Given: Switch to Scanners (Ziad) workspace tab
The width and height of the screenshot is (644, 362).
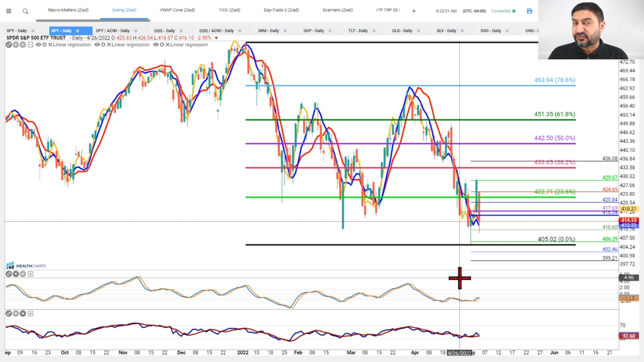Looking at the screenshot, I should point(338,10).
